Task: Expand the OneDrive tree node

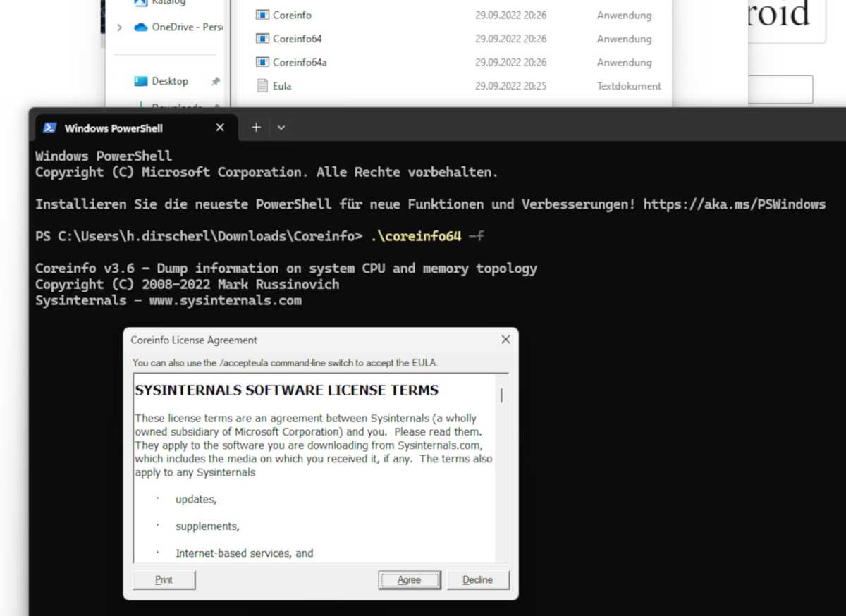Action: click(119, 27)
